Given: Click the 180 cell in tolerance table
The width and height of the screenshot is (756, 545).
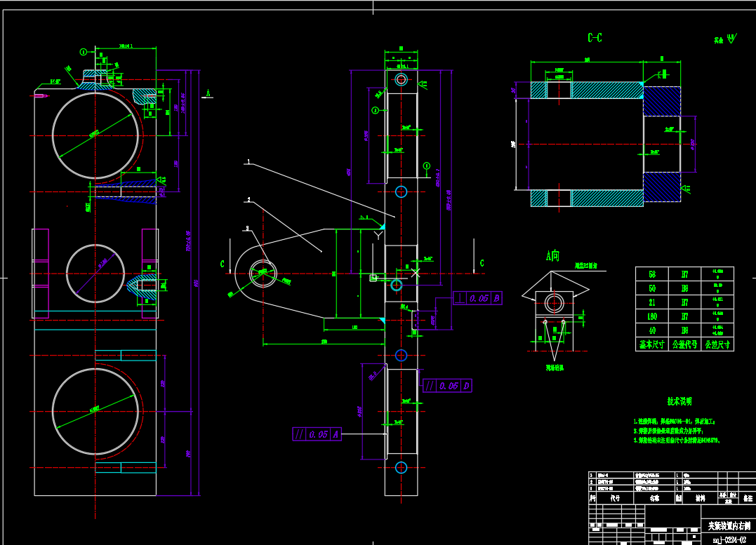Looking at the screenshot, I should (x=652, y=316).
